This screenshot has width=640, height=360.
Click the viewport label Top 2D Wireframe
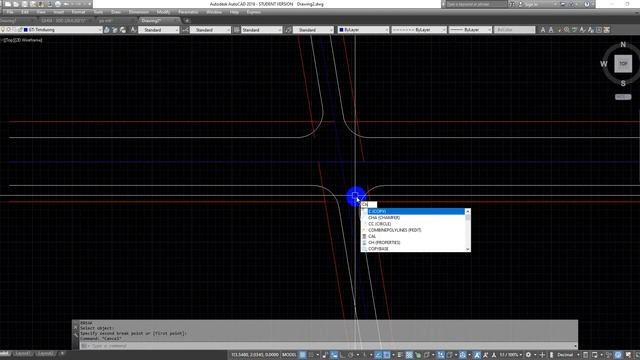(22, 40)
